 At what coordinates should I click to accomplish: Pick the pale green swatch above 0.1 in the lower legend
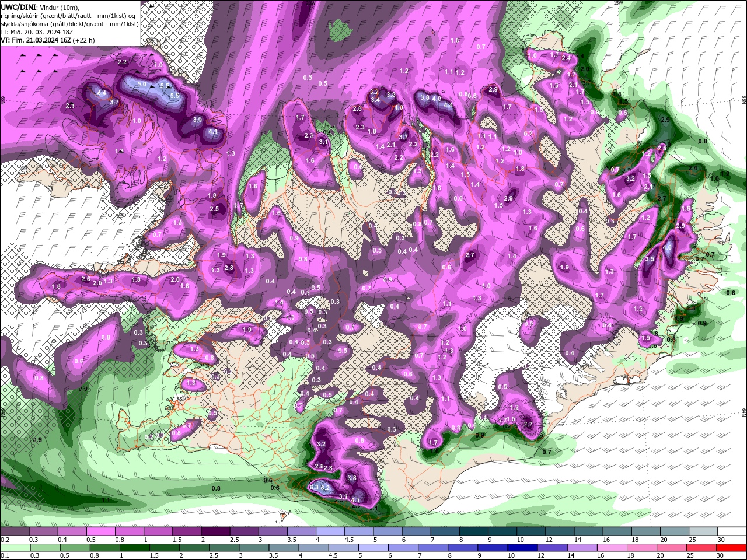15,548
